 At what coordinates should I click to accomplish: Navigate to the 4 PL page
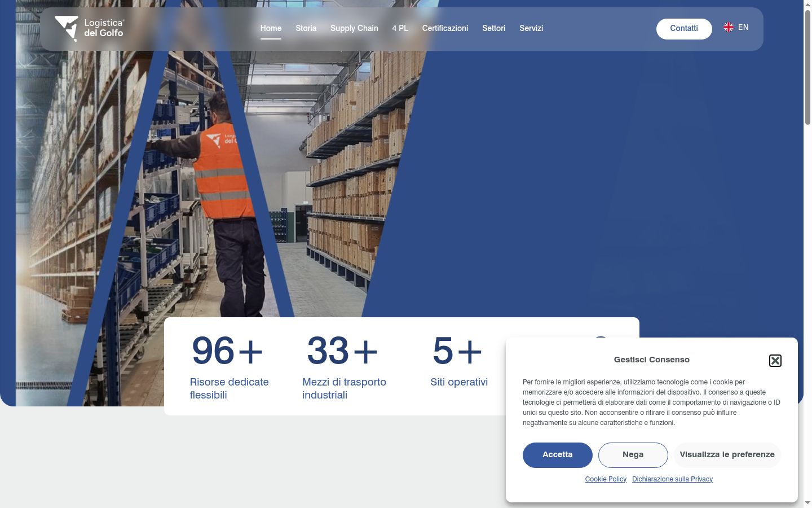pyautogui.click(x=400, y=28)
